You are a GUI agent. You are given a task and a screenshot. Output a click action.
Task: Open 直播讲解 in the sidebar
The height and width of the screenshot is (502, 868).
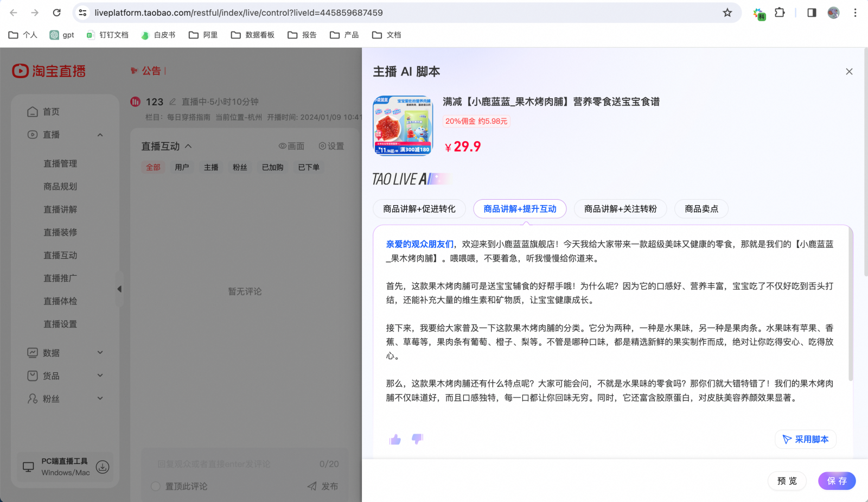[60, 209]
